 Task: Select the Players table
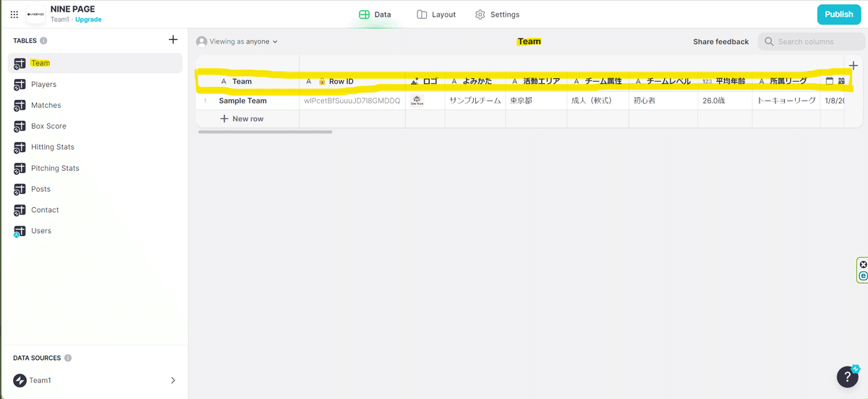tap(95, 84)
